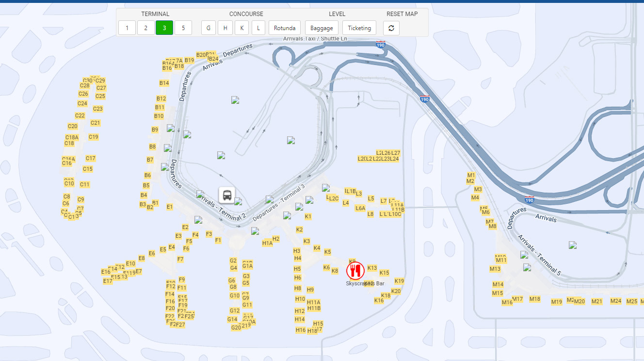Switch to Baggage level
Screen dimensions: 644x361
coord(322,28)
